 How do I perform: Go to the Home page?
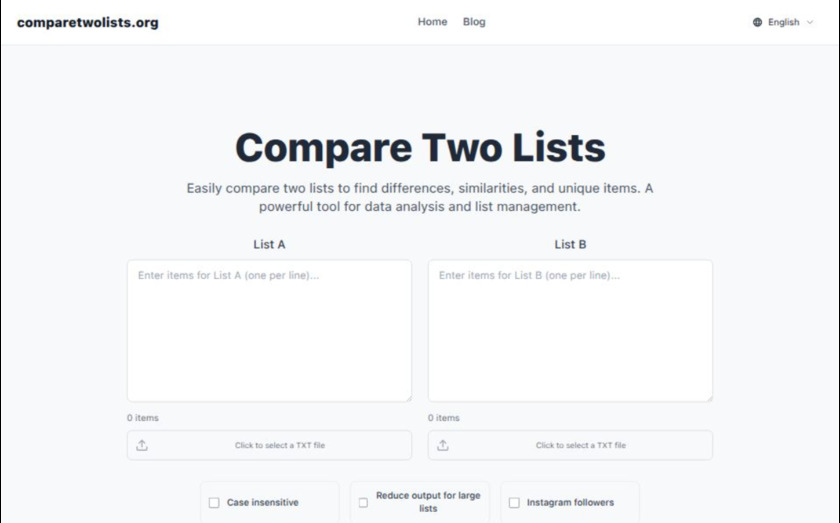432,22
